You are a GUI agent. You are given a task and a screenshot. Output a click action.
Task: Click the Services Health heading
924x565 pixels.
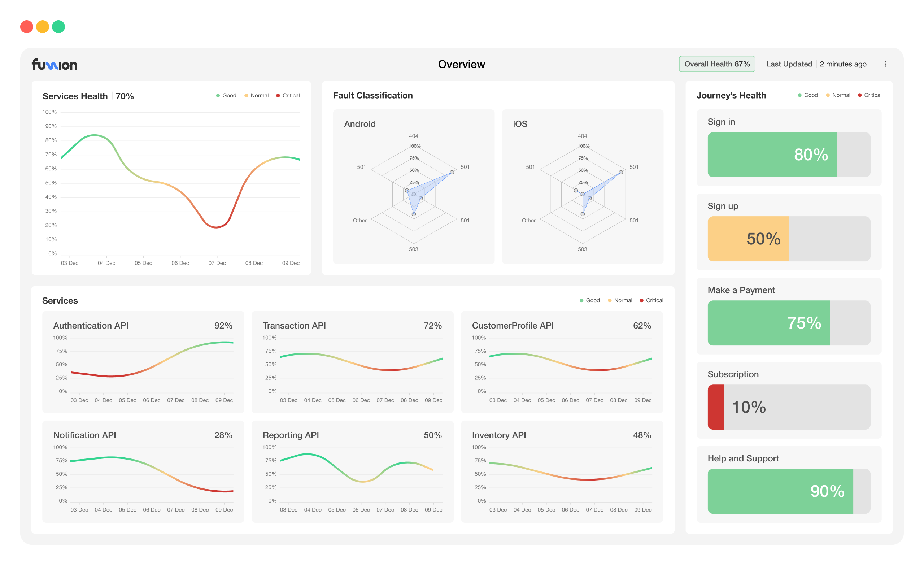tap(75, 96)
